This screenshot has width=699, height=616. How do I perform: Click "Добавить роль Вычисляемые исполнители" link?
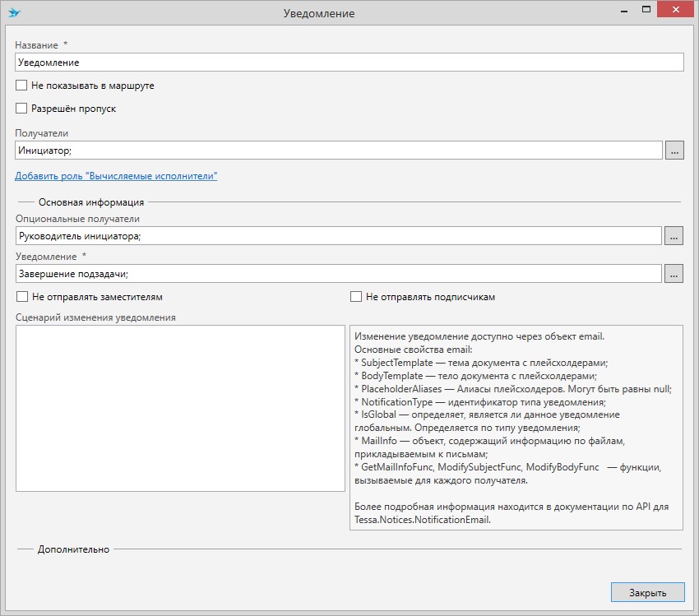[x=116, y=176]
